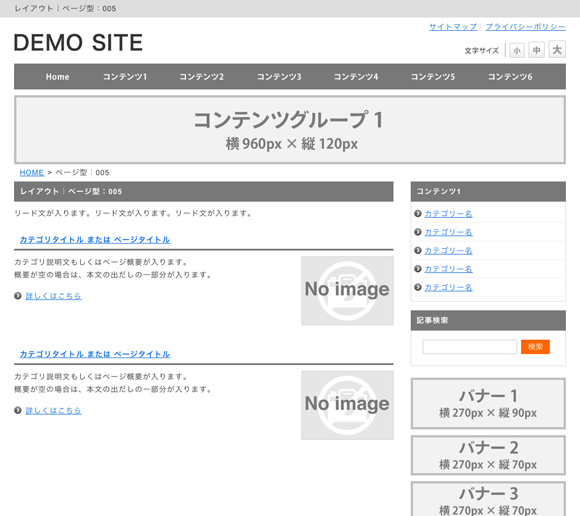Click arrow icon beside third カテゴリー名
This screenshot has width=580, height=516.
point(418,250)
